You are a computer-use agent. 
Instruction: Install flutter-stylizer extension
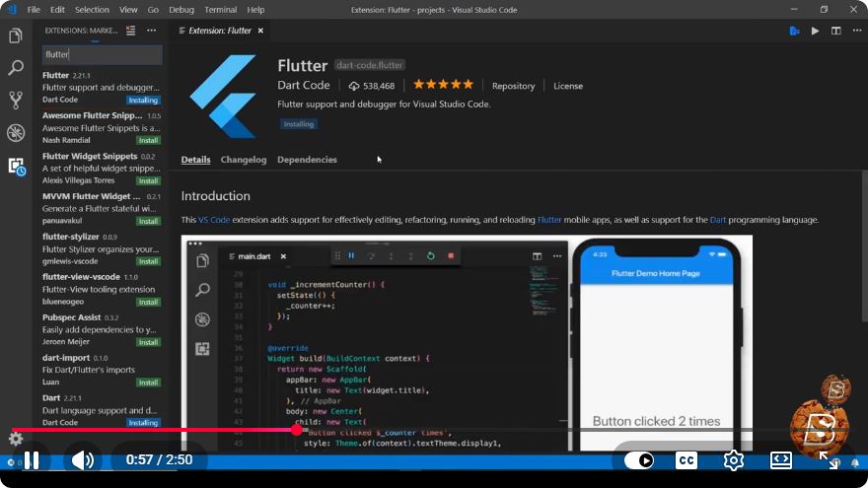click(148, 261)
